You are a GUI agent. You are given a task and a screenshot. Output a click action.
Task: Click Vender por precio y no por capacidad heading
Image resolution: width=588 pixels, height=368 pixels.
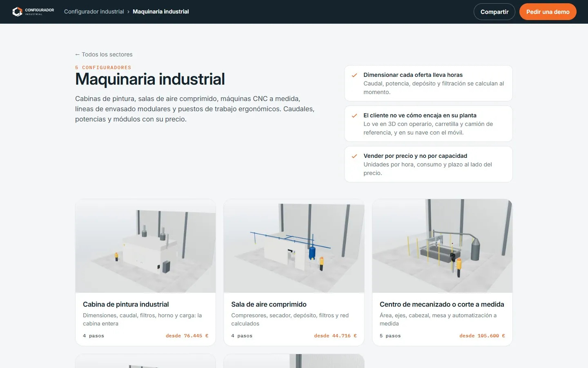click(x=415, y=156)
